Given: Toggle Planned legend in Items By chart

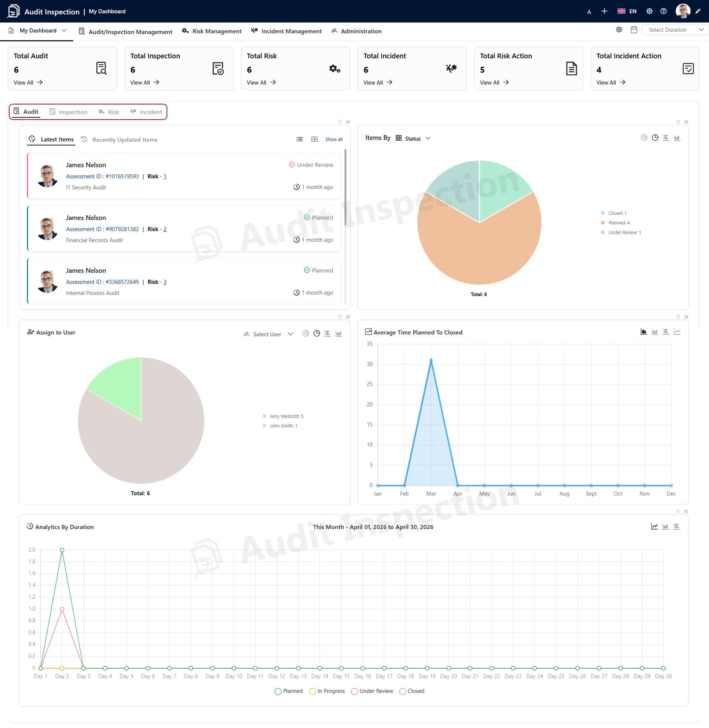Looking at the screenshot, I should pyautogui.click(x=615, y=223).
